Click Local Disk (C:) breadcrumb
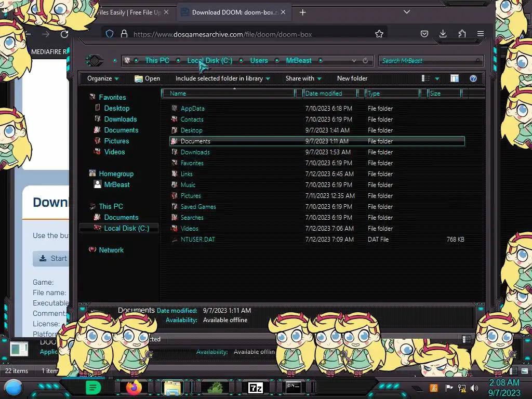The width and height of the screenshot is (532, 399). pyautogui.click(x=210, y=60)
